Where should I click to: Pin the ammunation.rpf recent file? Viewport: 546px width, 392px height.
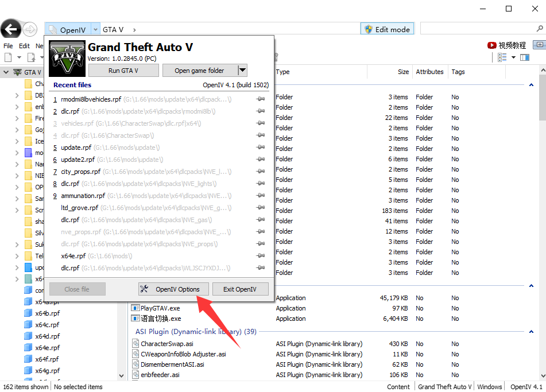pyautogui.click(x=261, y=196)
